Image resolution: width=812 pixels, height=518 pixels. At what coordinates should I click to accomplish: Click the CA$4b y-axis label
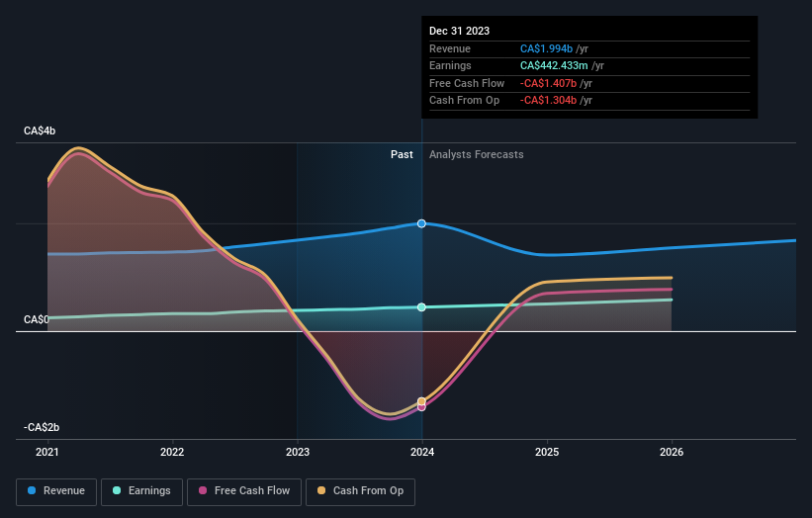[40, 130]
